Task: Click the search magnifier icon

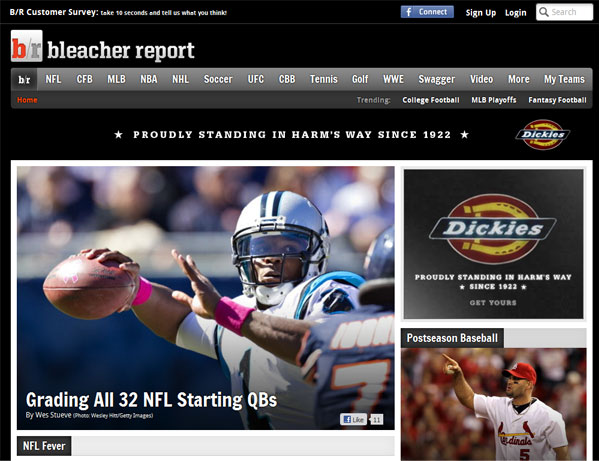Action: pos(544,12)
